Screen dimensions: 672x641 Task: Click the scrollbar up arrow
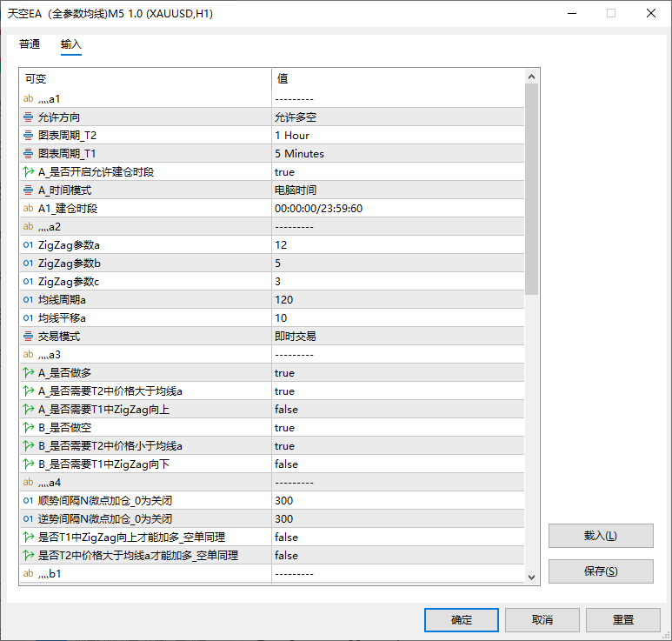point(531,77)
